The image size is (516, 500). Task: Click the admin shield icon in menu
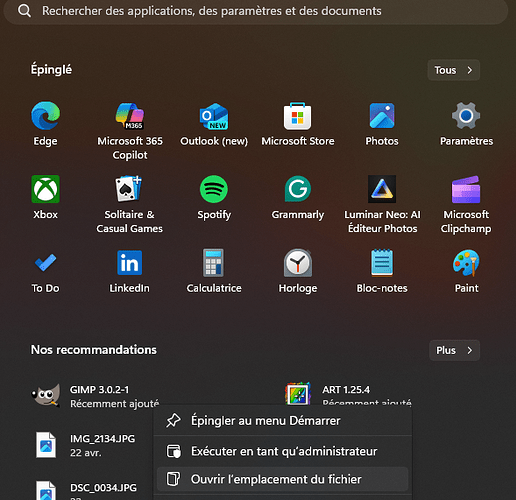tap(173, 451)
